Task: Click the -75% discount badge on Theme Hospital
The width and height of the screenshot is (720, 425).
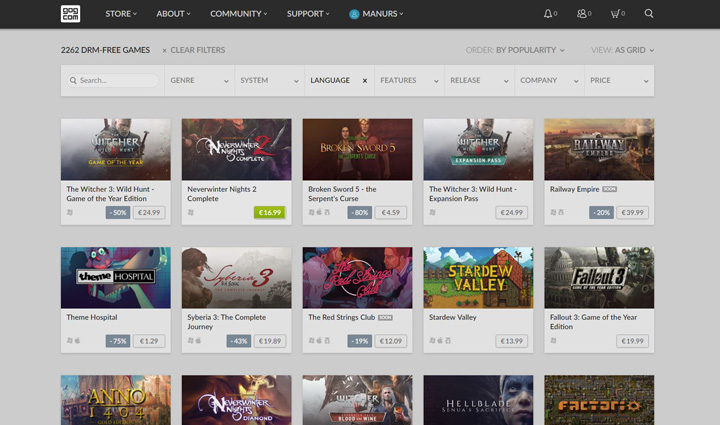Action: click(118, 341)
